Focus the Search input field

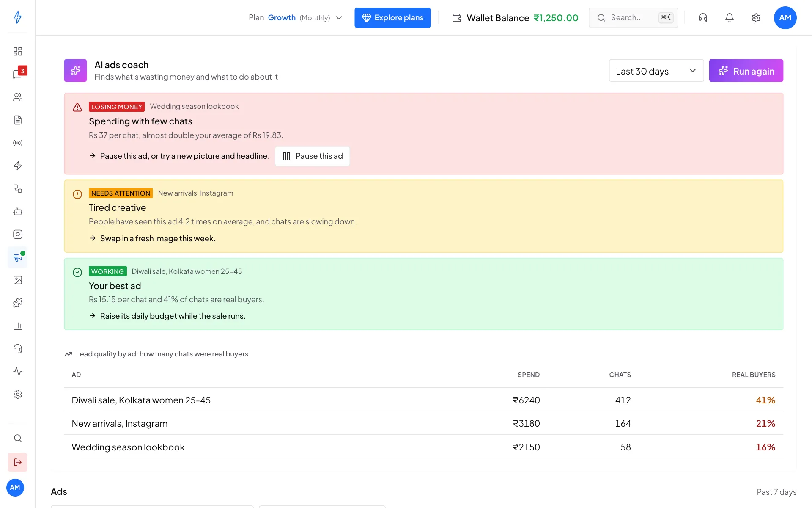click(x=633, y=18)
